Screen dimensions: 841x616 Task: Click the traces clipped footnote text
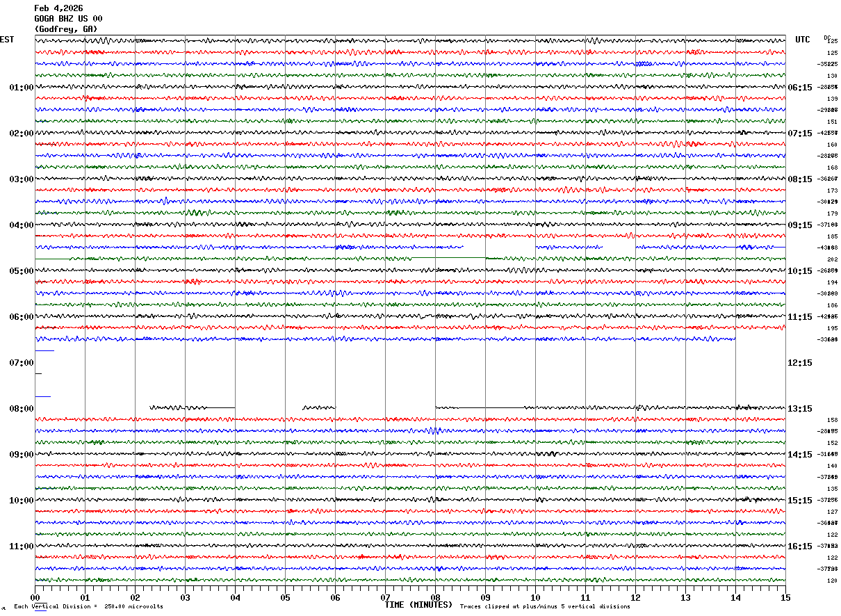[545, 607]
